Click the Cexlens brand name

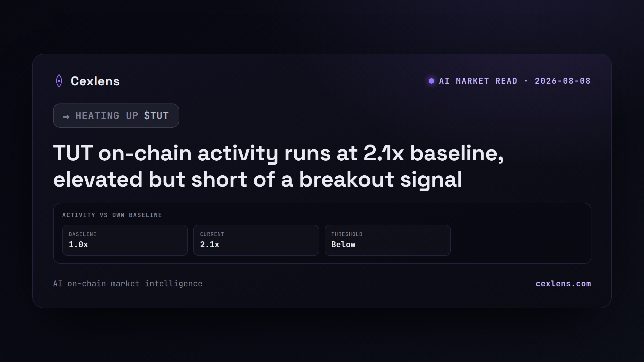point(95,81)
